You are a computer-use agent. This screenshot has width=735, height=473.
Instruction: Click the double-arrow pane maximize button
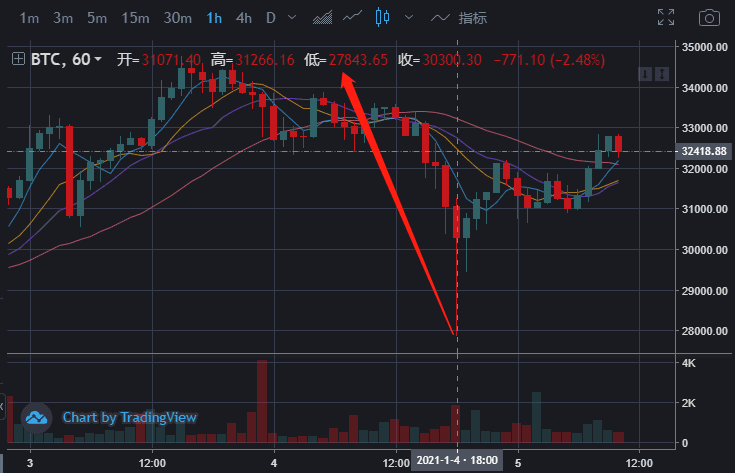coord(662,74)
